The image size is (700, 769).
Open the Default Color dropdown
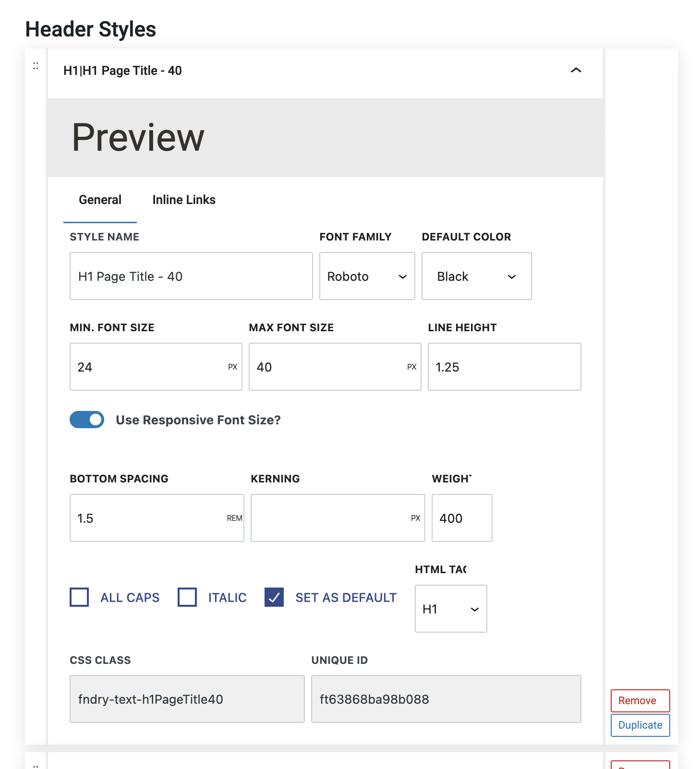476,276
